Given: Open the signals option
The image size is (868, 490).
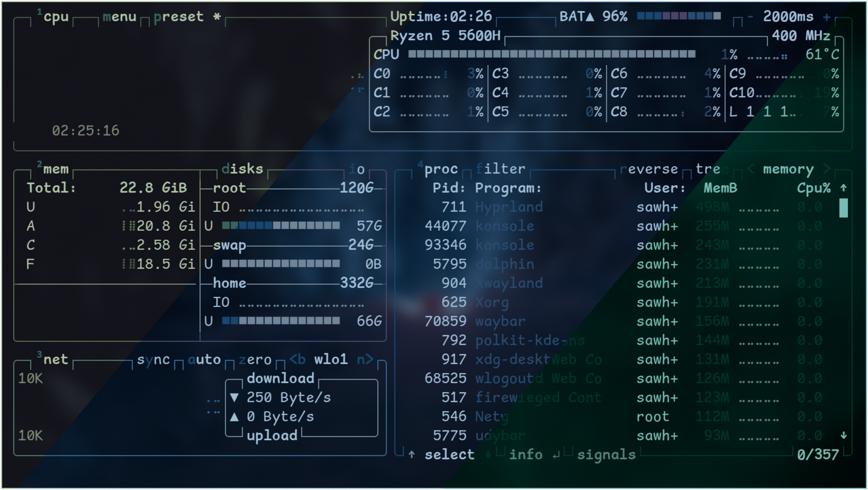Looking at the screenshot, I should pos(606,455).
